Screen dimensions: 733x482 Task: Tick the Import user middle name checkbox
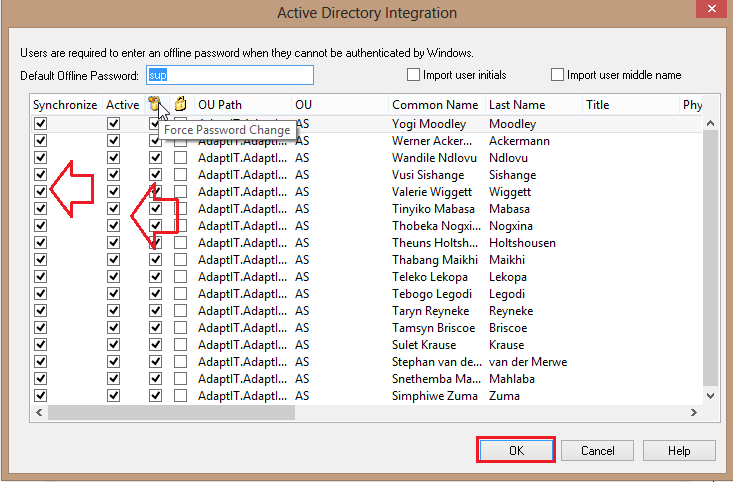click(558, 75)
